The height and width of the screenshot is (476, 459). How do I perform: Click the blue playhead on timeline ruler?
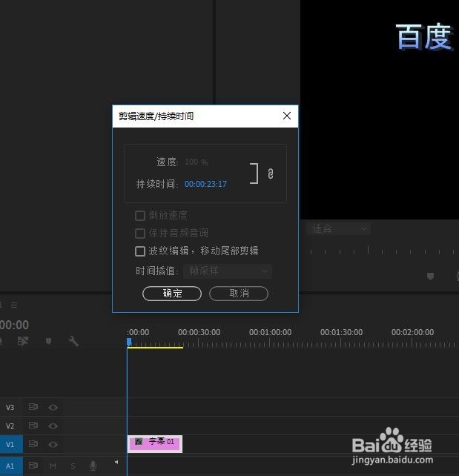tap(129, 342)
